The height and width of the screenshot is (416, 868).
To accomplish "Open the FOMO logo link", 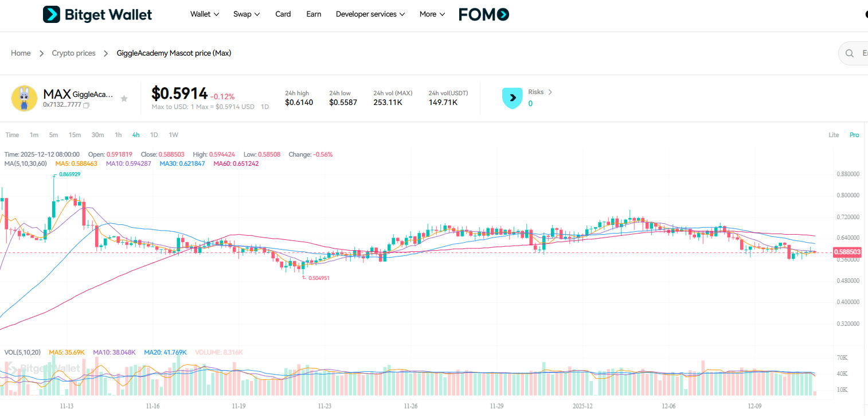I will [x=484, y=14].
